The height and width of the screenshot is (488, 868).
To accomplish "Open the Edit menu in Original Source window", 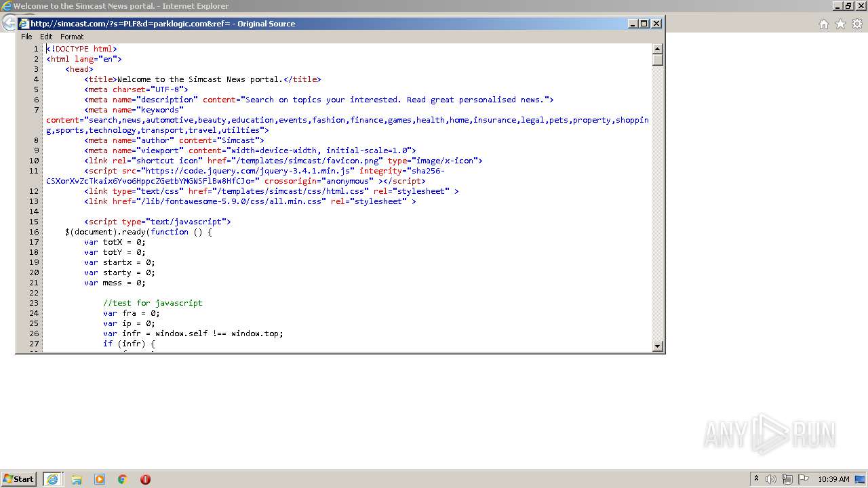I will [46, 37].
